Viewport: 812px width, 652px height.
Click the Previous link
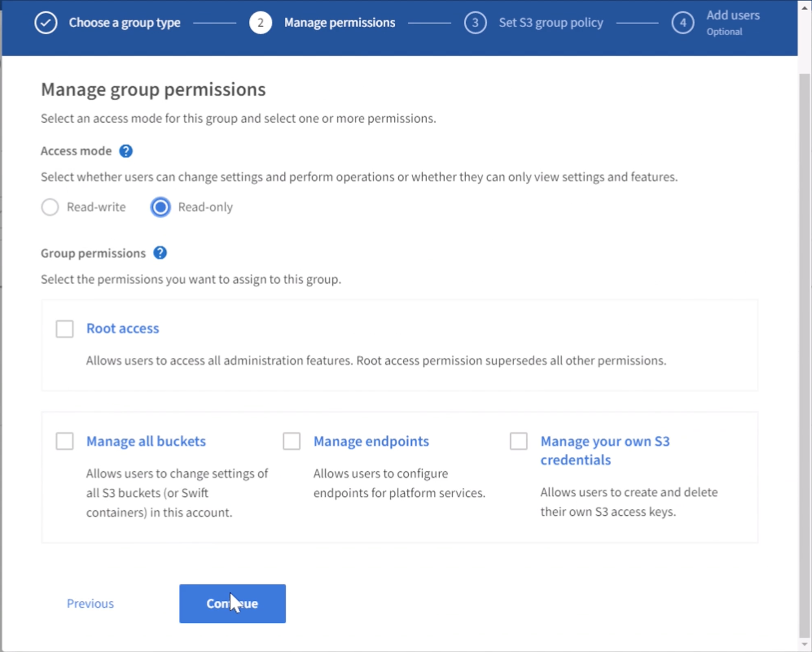pos(90,604)
